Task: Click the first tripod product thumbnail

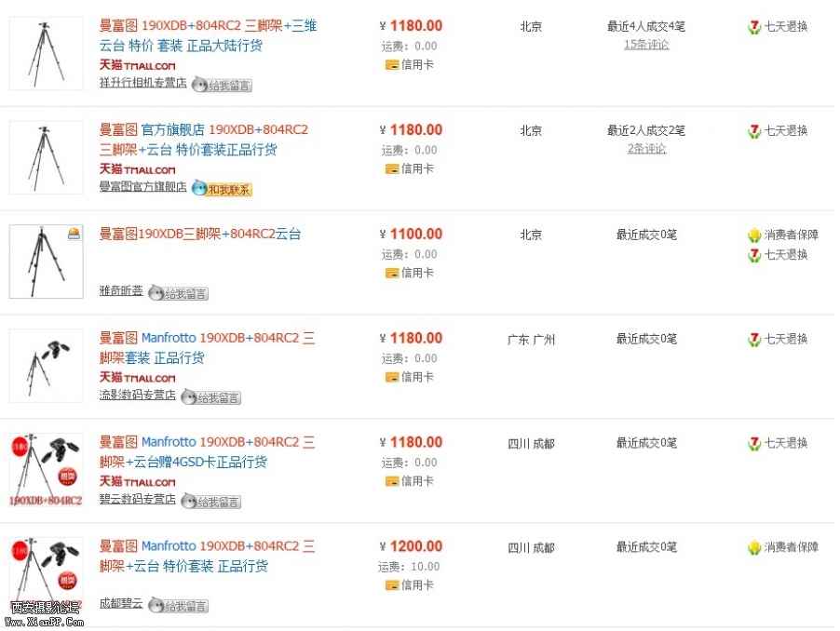Action: (x=45, y=52)
